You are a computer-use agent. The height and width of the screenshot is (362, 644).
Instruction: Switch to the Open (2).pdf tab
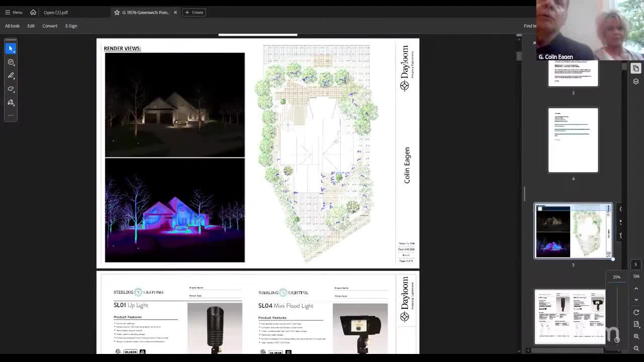click(55, 12)
